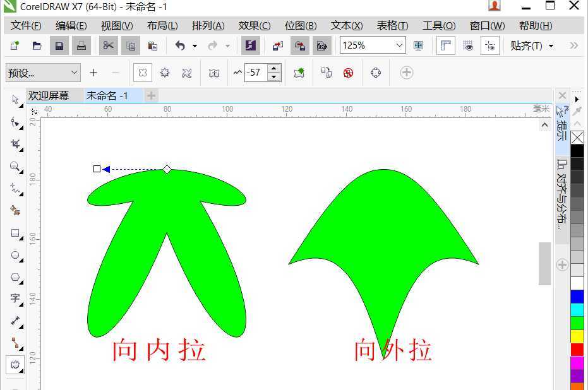Enable the Push and Pull distortion mode
The image size is (588, 390).
(143, 73)
